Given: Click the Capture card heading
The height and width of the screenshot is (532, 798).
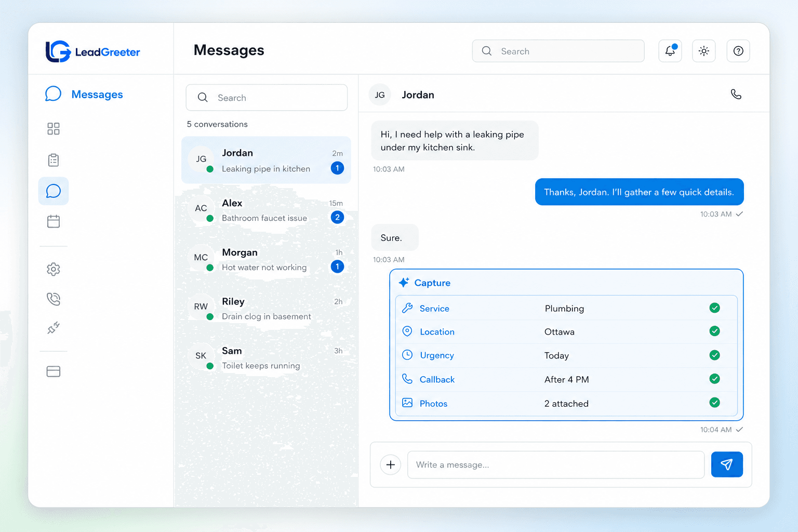Looking at the screenshot, I should click(432, 283).
